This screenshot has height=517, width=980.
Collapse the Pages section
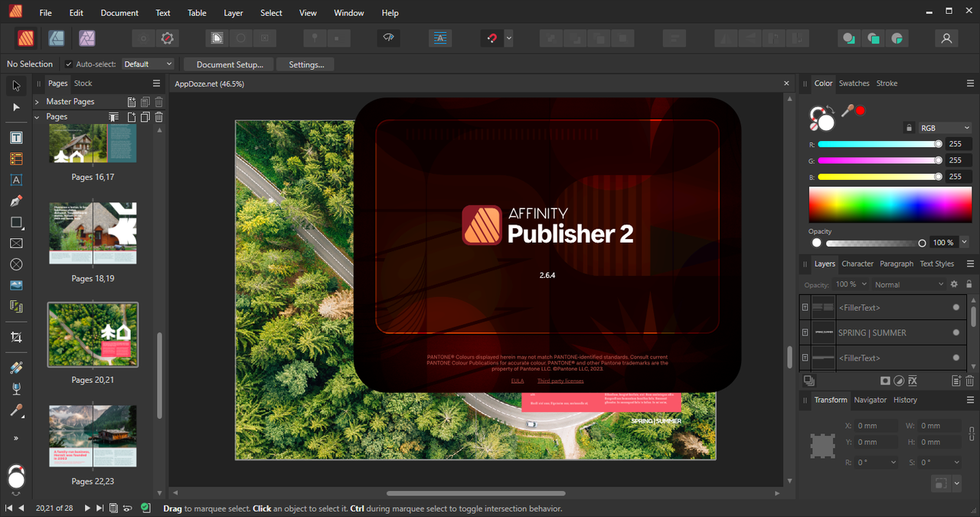tap(37, 117)
